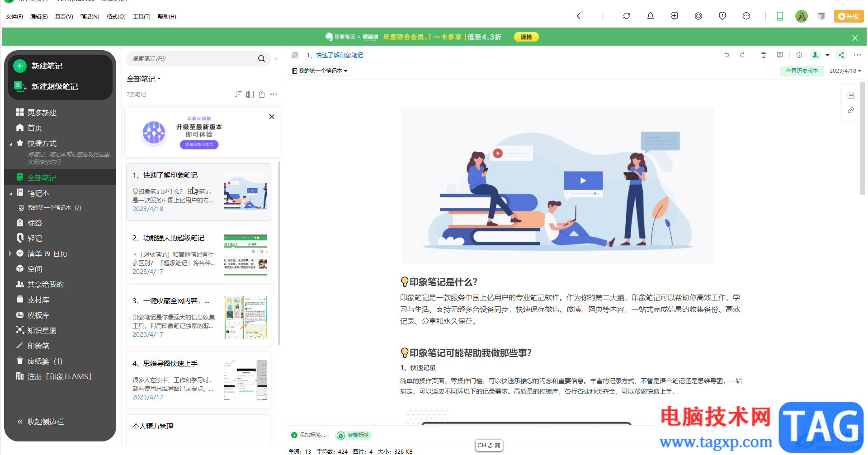Click the green share icon
Viewport: 868px width, 455px height.
[841, 55]
